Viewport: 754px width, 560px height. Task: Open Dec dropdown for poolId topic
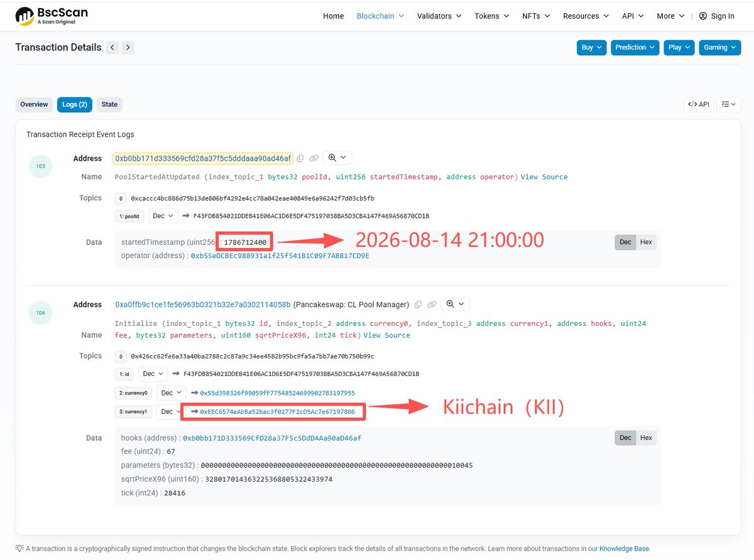pyautogui.click(x=163, y=216)
